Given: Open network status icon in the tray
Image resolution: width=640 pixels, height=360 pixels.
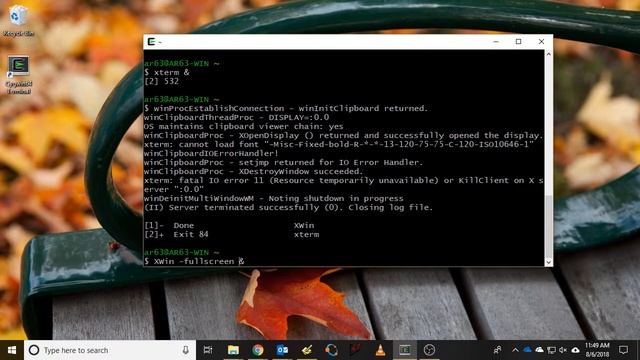Looking at the screenshot, I should (551, 350).
